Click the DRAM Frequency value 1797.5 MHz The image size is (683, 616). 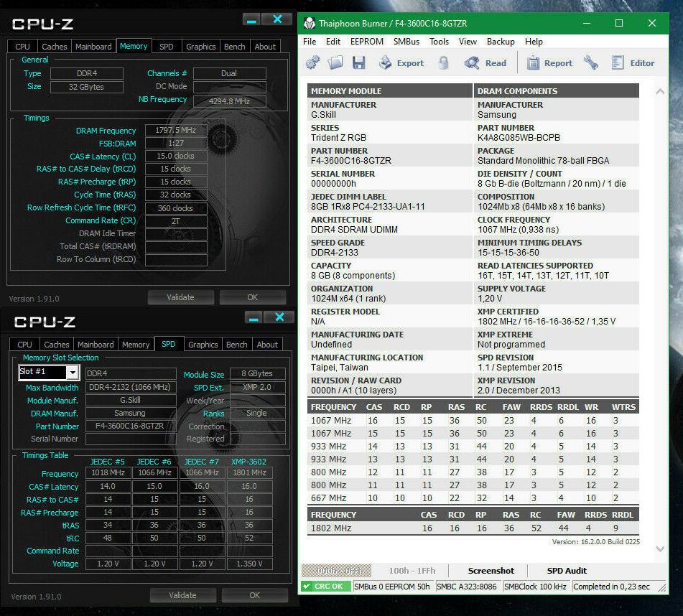[x=175, y=130]
